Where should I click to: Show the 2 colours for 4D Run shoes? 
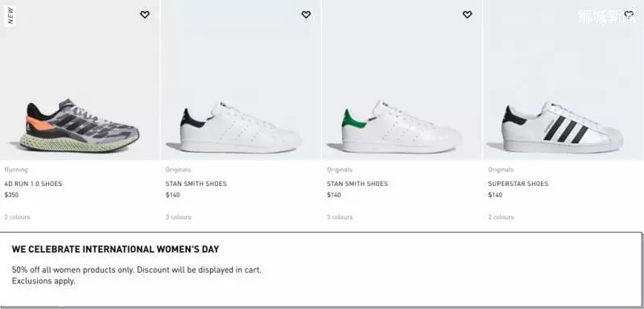tap(17, 217)
